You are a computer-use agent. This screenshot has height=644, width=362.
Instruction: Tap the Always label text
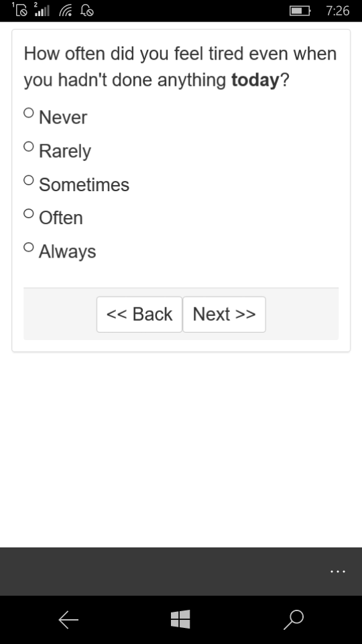click(67, 252)
